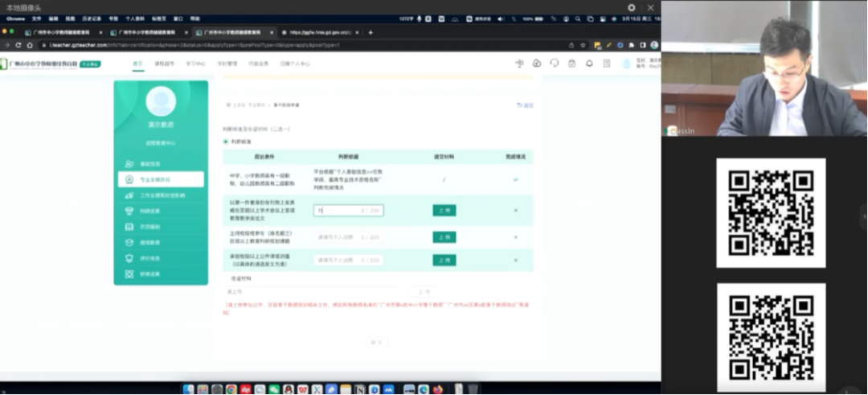Image resolution: width=868 pixels, height=395 pixels.
Task: Click the lower QR code in ClassIn
Action: click(771, 338)
